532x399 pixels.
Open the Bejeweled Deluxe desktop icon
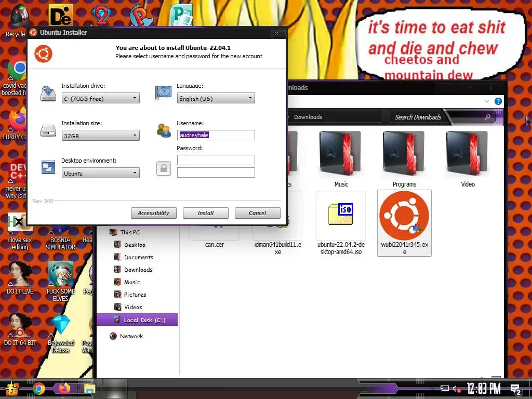pyautogui.click(x=60, y=334)
